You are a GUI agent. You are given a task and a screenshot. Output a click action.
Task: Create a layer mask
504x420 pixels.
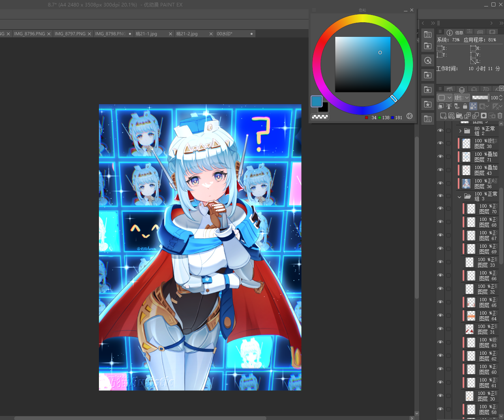[484, 116]
